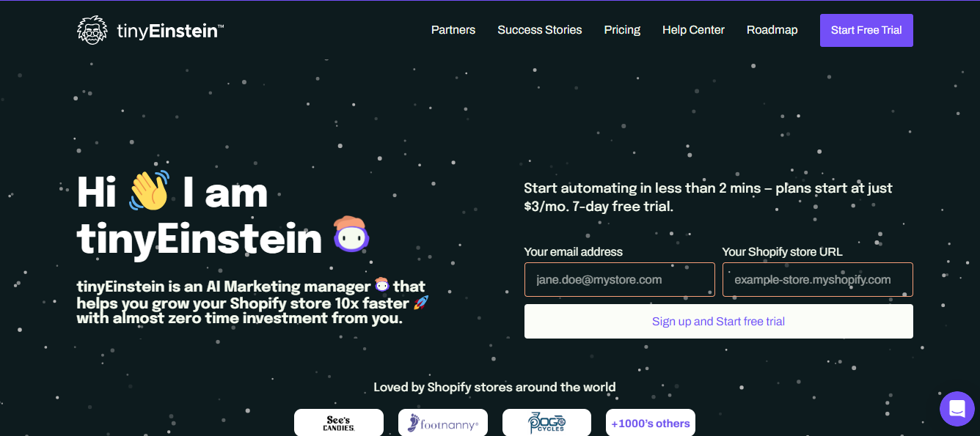The height and width of the screenshot is (436, 980).
Task: Click the Start Free Trial button
Action: click(x=866, y=30)
